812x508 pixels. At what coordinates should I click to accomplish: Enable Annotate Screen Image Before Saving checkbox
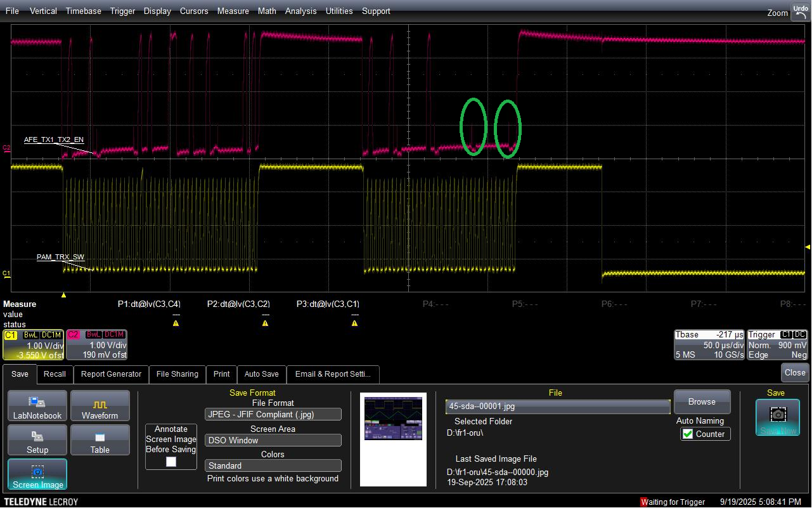171,462
